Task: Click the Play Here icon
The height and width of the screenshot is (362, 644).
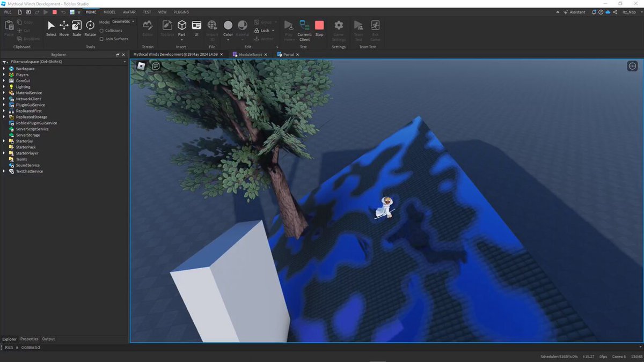Action: click(289, 25)
